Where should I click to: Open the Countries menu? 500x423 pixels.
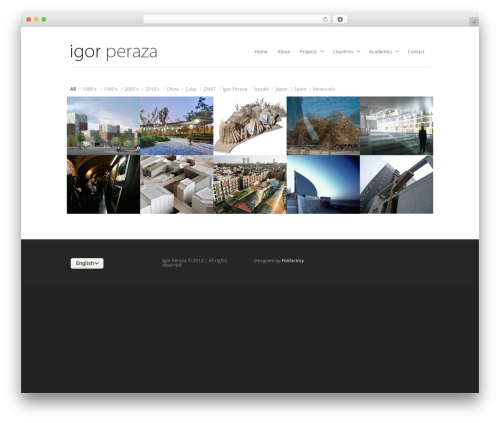pos(343,52)
